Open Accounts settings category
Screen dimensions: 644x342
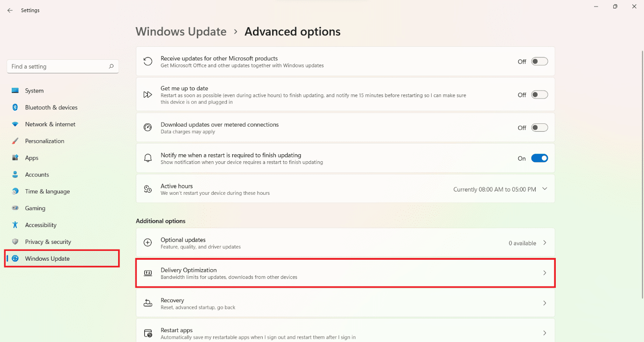[x=37, y=175]
